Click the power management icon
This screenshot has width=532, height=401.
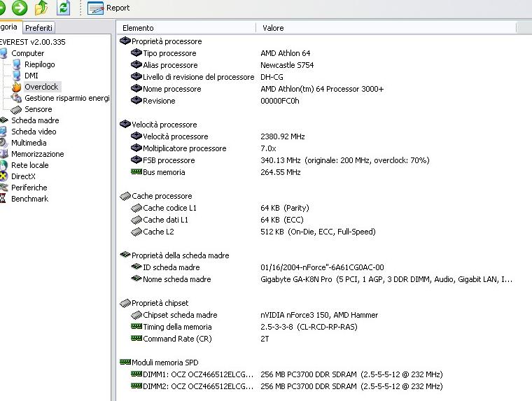click(16, 98)
